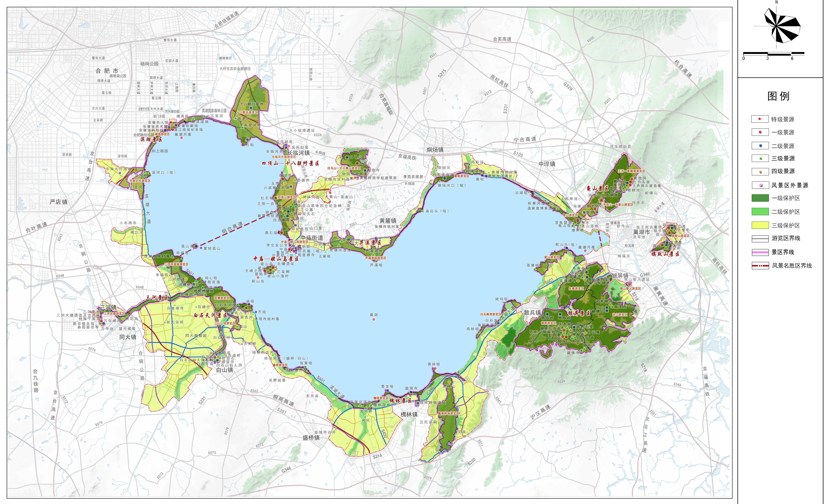Click the yellow 三级保护区 swatch
The height and width of the screenshot is (504, 827).
pyautogui.click(x=760, y=225)
